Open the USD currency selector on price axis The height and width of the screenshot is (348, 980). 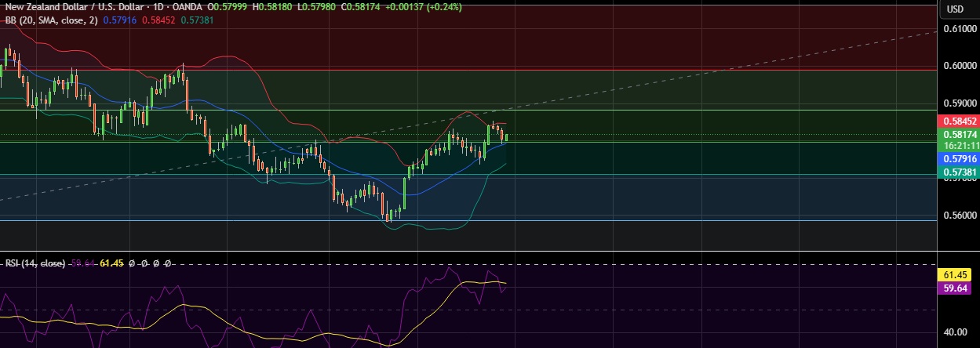click(x=955, y=9)
